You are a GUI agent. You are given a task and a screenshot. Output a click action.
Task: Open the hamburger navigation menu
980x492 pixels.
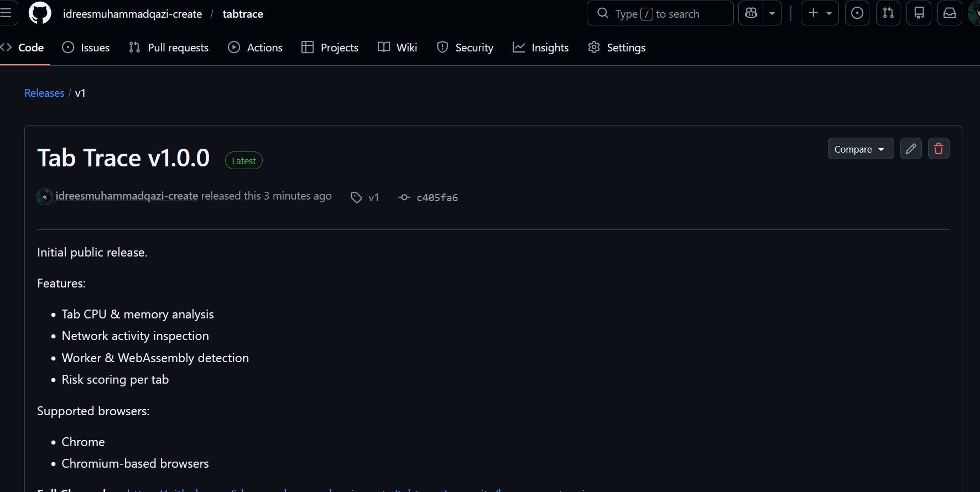7,13
